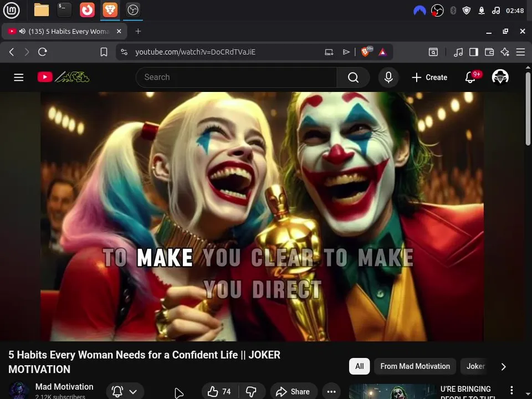This screenshot has width=532, height=399.
Task: Open the media control music note toolbar icon
Action: click(x=458, y=52)
